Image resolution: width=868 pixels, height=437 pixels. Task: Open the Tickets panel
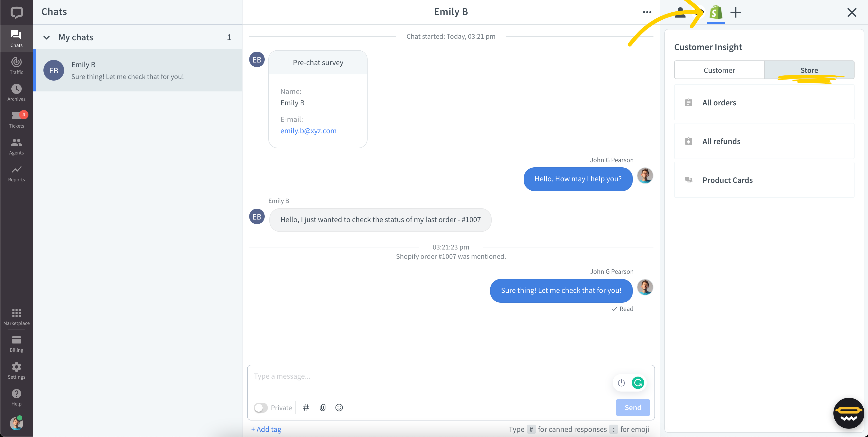(x=16, y=119)
